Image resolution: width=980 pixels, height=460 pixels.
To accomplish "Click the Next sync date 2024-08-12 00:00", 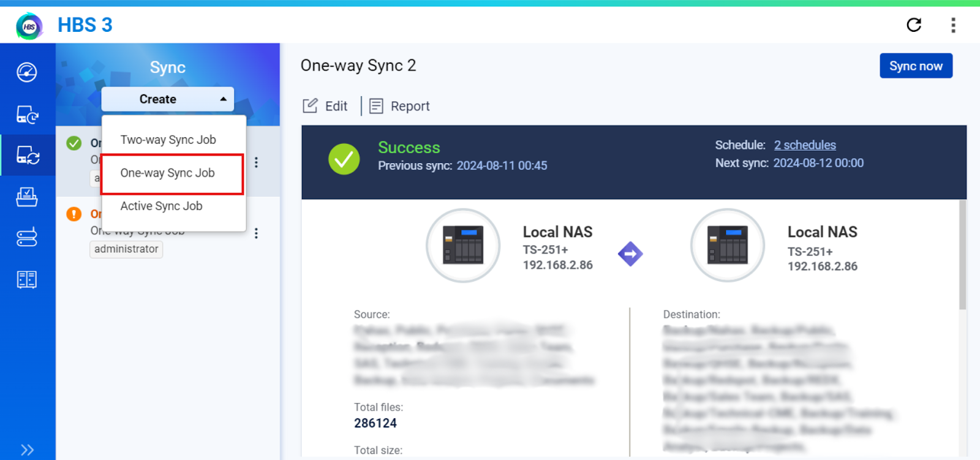I will tap(818, 163).
